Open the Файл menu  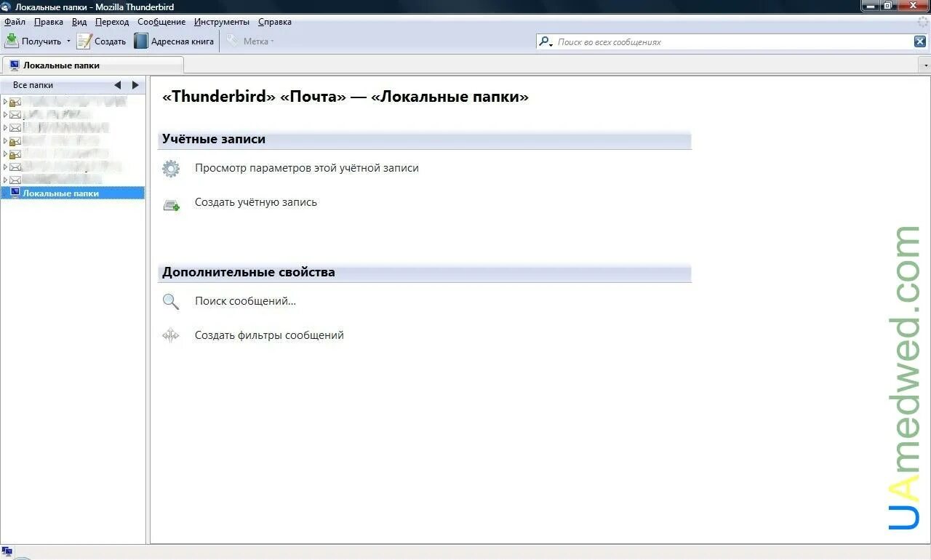[15, 22]
